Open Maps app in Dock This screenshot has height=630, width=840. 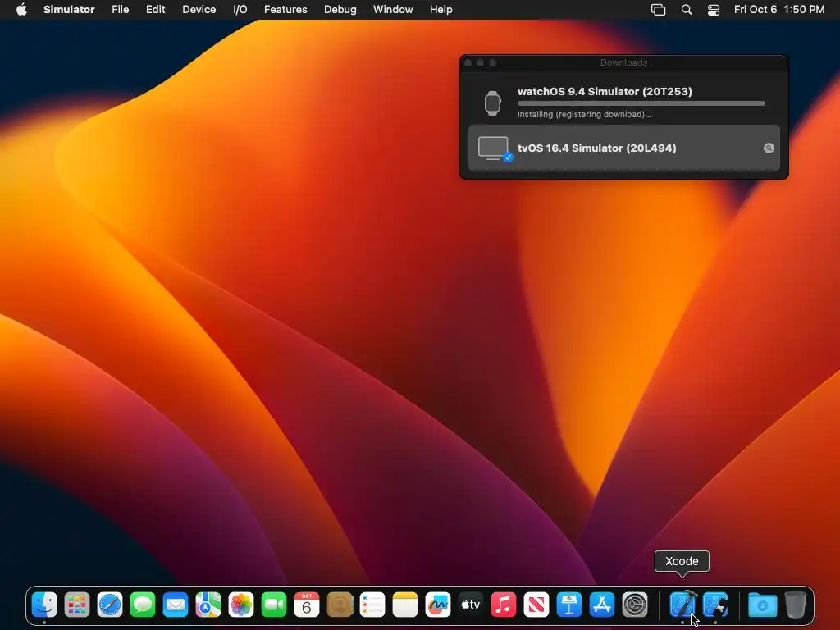208,605
